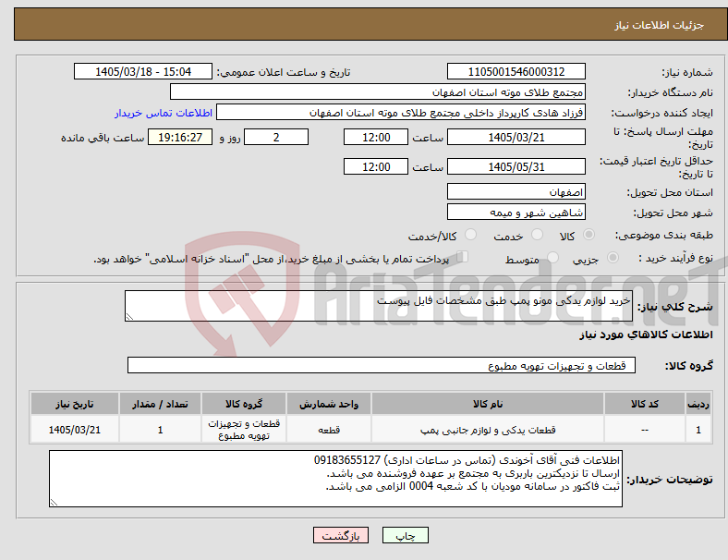Click the price validity time 12:00 field
Viewport: 728px width, 560px height.
(376, 166)
